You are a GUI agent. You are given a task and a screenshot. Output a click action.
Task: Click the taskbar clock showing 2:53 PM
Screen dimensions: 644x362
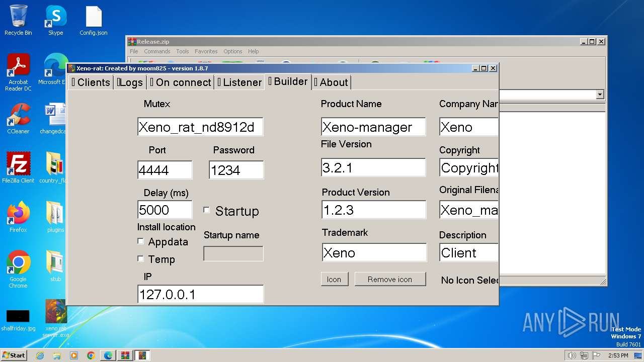point(618,355)
